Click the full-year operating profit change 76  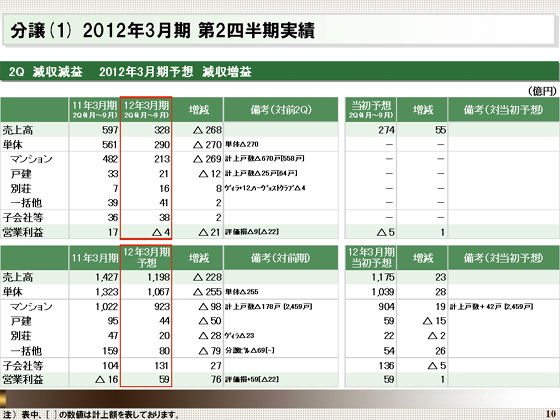[216, 379]
